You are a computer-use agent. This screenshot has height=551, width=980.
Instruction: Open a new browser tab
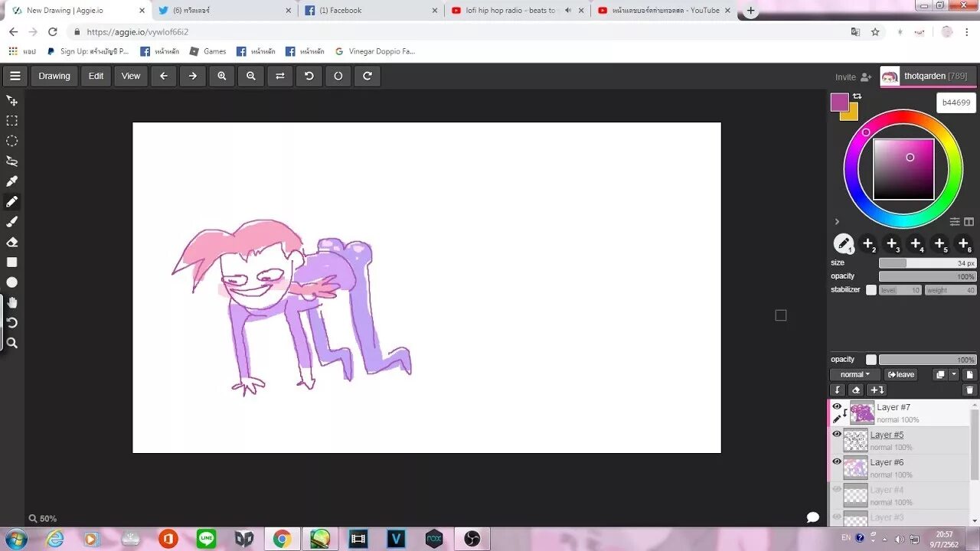point(751,11)
